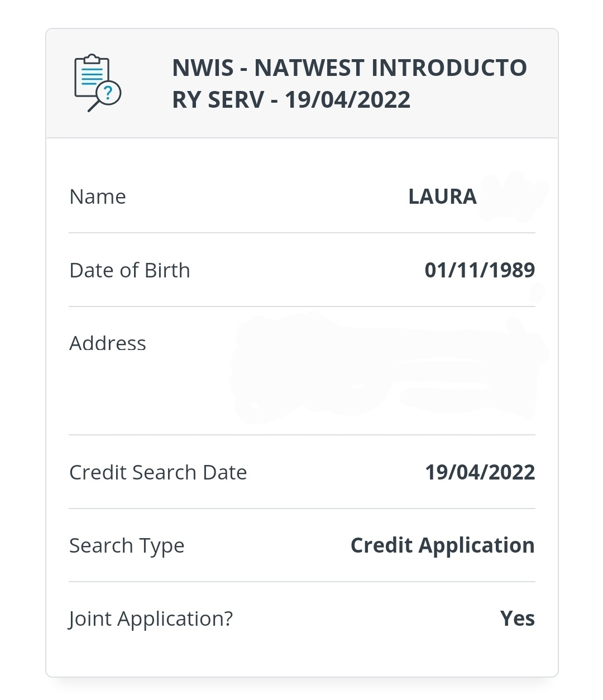The image size is (603, 700).
Task: Select the credit search date 19/04/2022 value
Action: pos(480,472)
